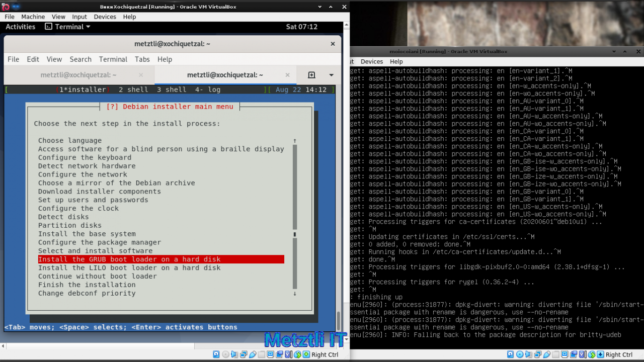This screenshot has height=362, width=644.
Task: Open Search menu in guest terminal
Action: pyautogui.click(x=80, y=59)
